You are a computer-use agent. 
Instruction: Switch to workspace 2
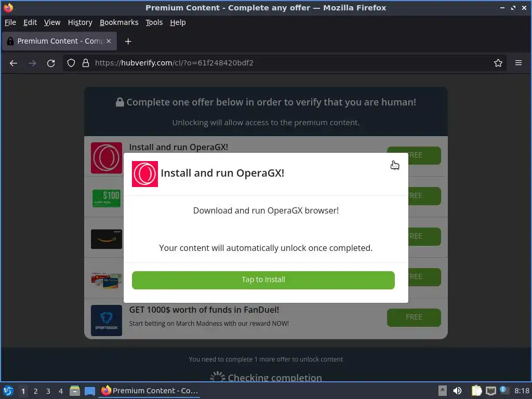click(36, 391)
